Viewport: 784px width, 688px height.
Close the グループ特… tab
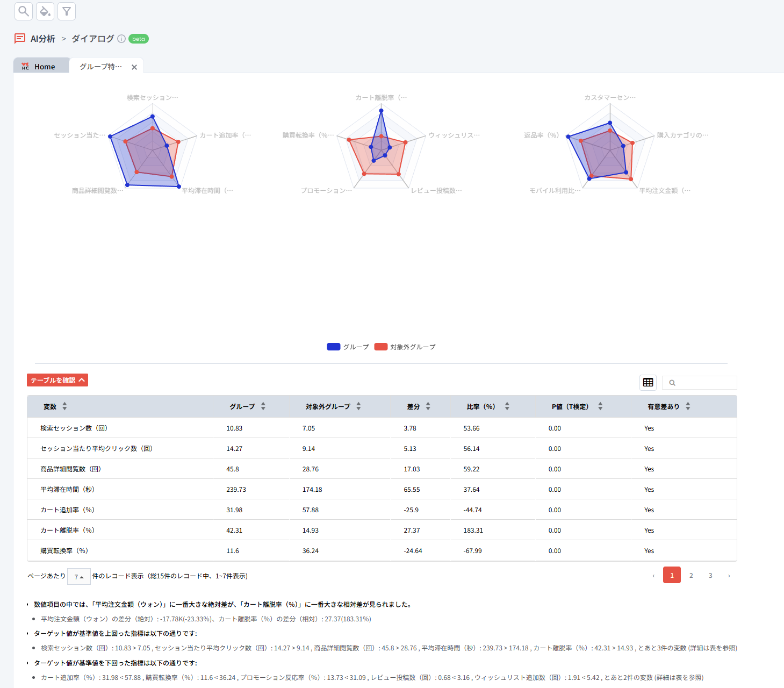(134, 67)
